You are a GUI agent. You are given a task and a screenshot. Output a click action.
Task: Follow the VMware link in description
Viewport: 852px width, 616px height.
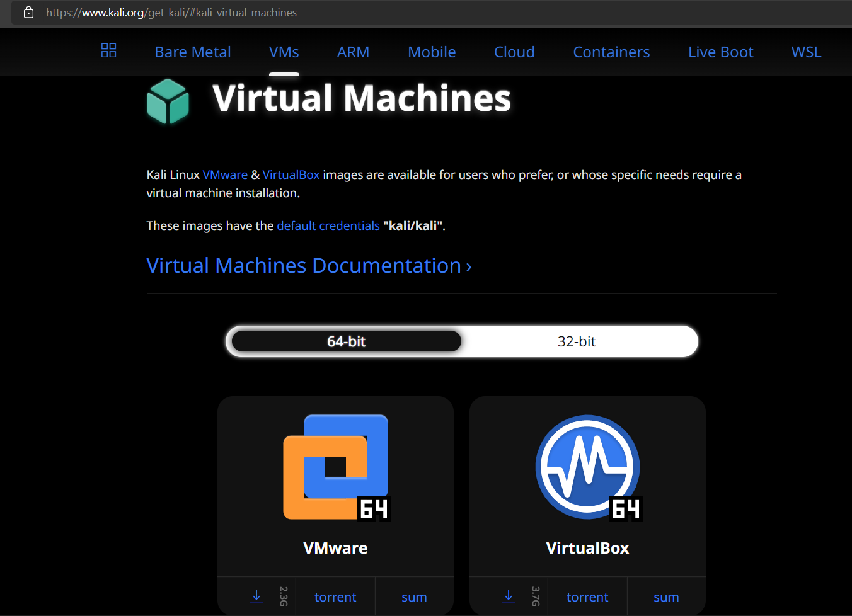tap(225, 175)
